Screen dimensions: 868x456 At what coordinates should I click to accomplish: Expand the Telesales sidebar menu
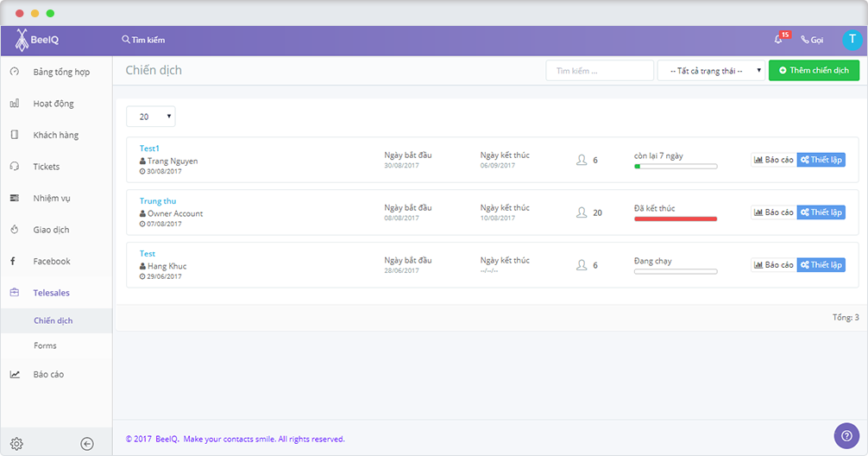pyautogui.click(x=51, y=293)
